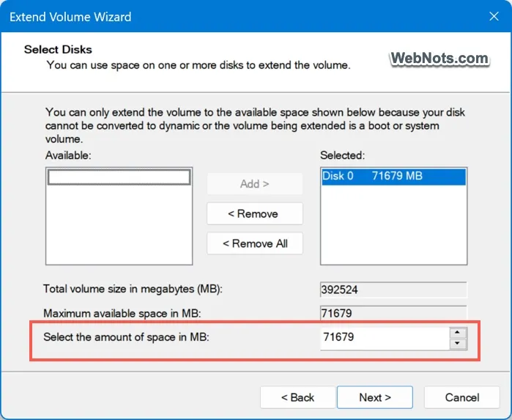
Task: Click the 'Available:' label
Action: [x=68, y=155]
